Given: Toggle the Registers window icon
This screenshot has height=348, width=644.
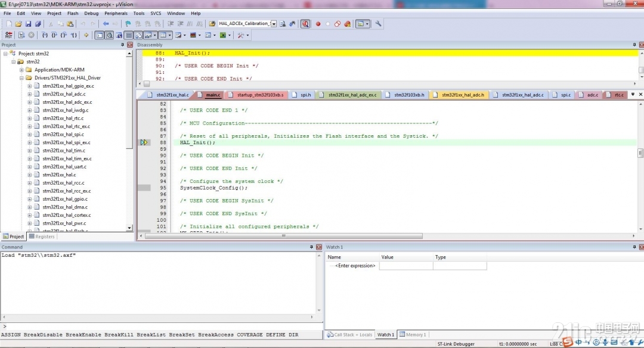Looking at the screenshot, I should pos(129,35).
